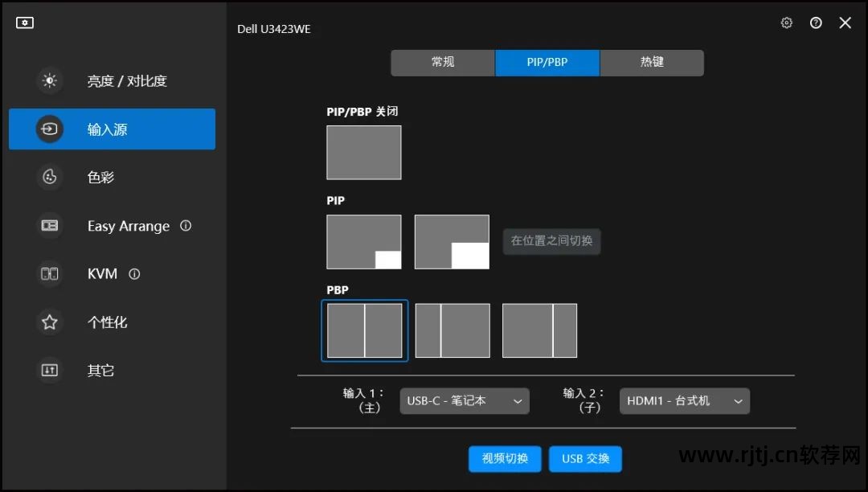Open the settings gear at top right
Viewport: 868px width, 492px height.
click(786, 23)
